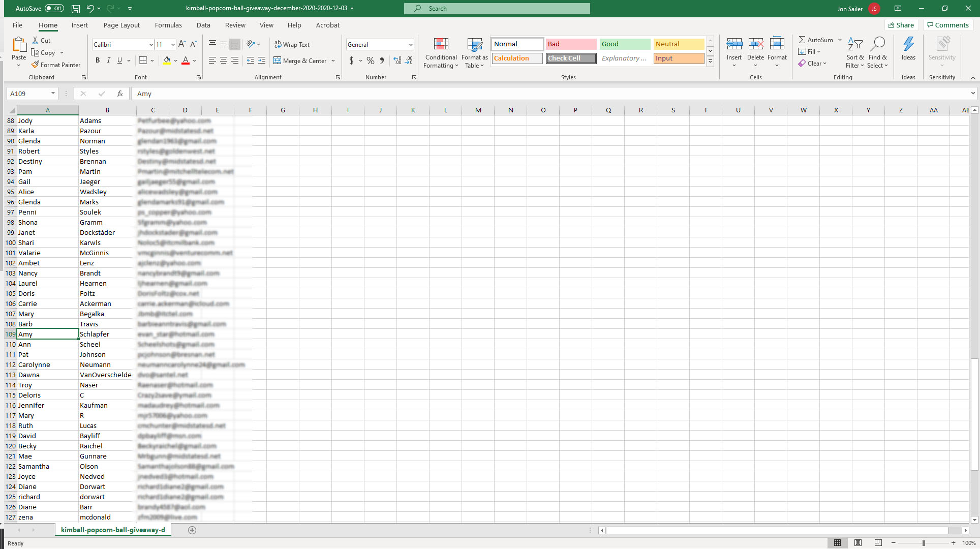The height and width of the screenshot is (549, 980).
Task: Open the Comments button
Action: (x=947, y=25)
